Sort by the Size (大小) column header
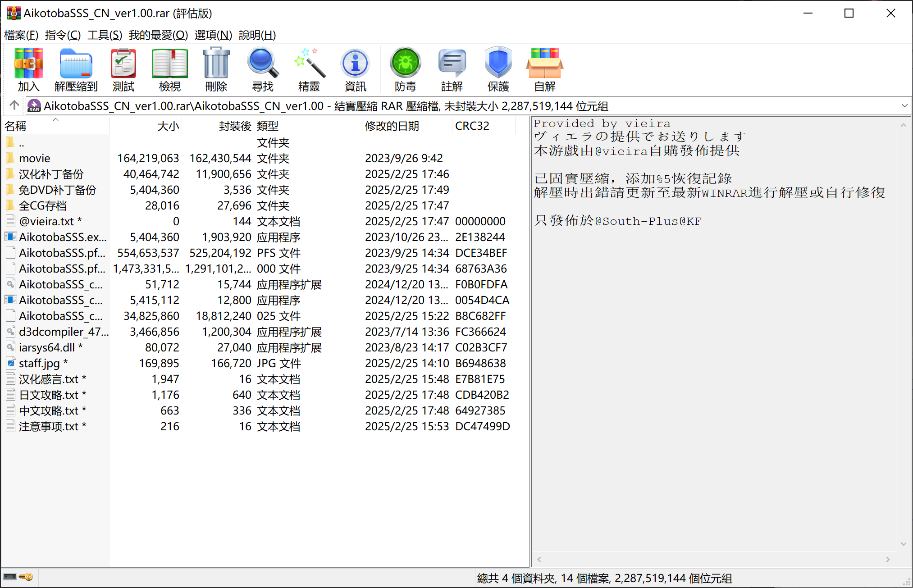This screenshot has width=913, height=588. 168,126
